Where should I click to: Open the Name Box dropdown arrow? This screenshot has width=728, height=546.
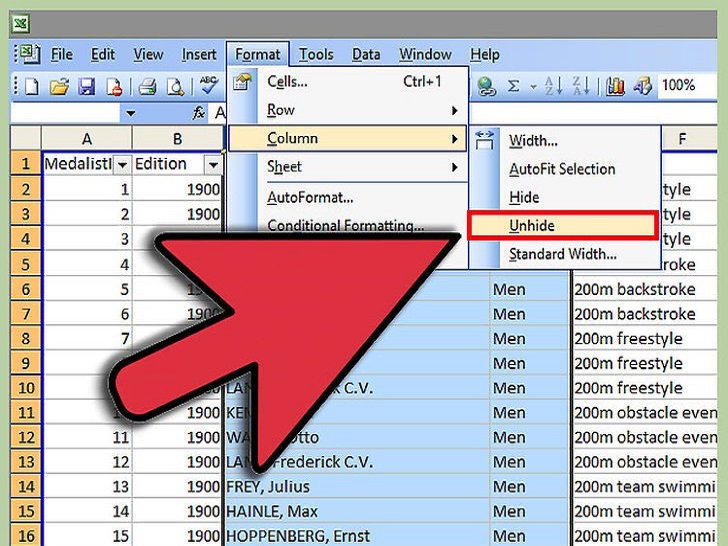[130, 113]
